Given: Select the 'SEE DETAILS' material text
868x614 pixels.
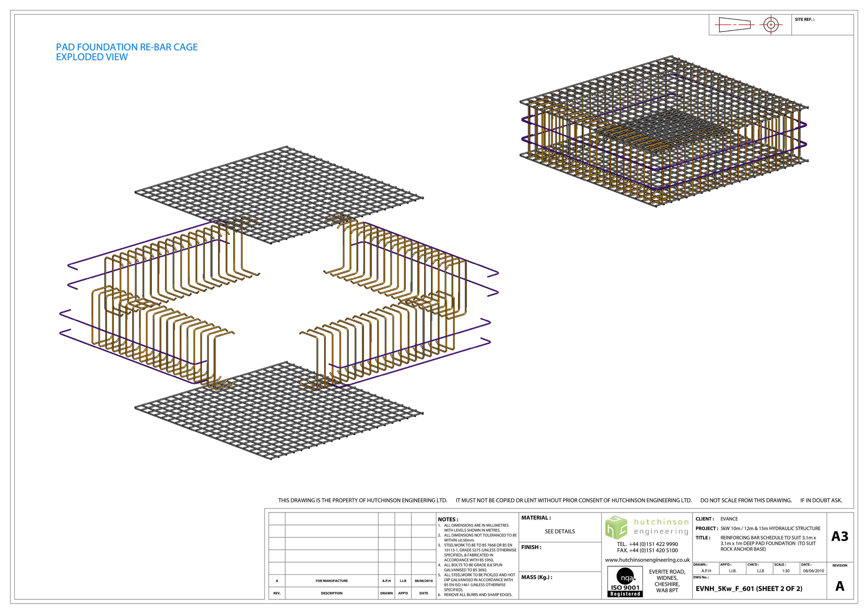Looking at the screenshot, I should (559, 531).
